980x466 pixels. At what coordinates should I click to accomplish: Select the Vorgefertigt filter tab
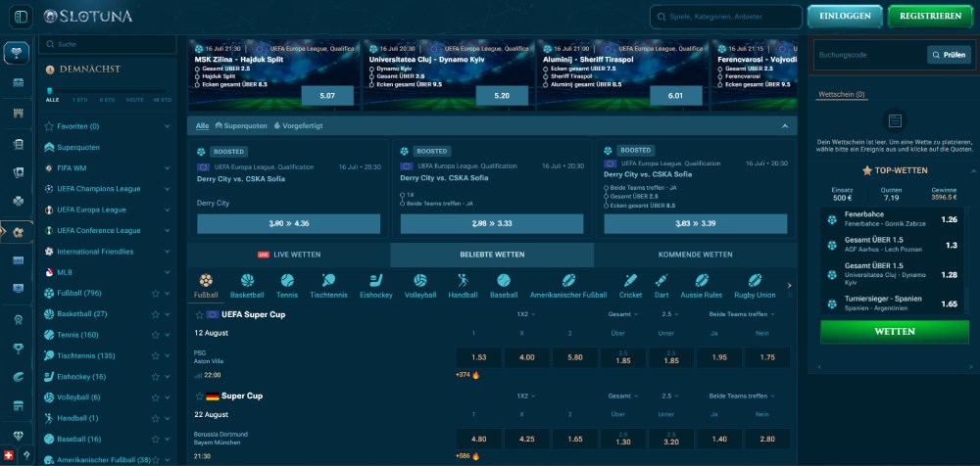298,125
